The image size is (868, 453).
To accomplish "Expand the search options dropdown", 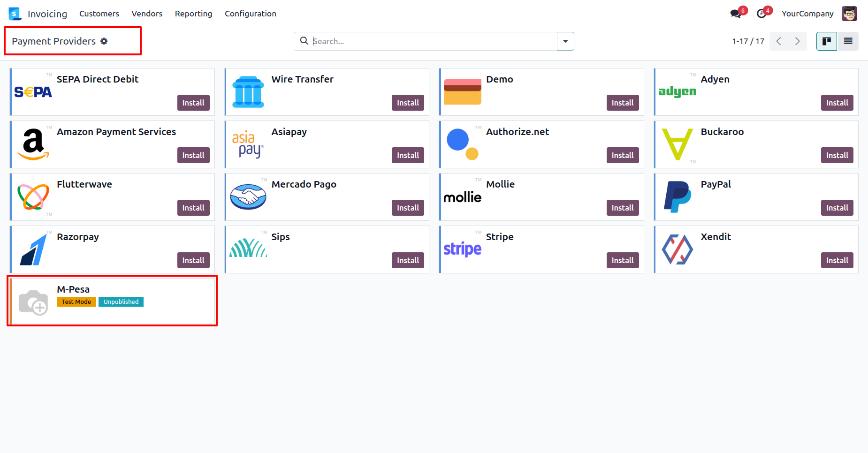I will (x=565, y=41).
